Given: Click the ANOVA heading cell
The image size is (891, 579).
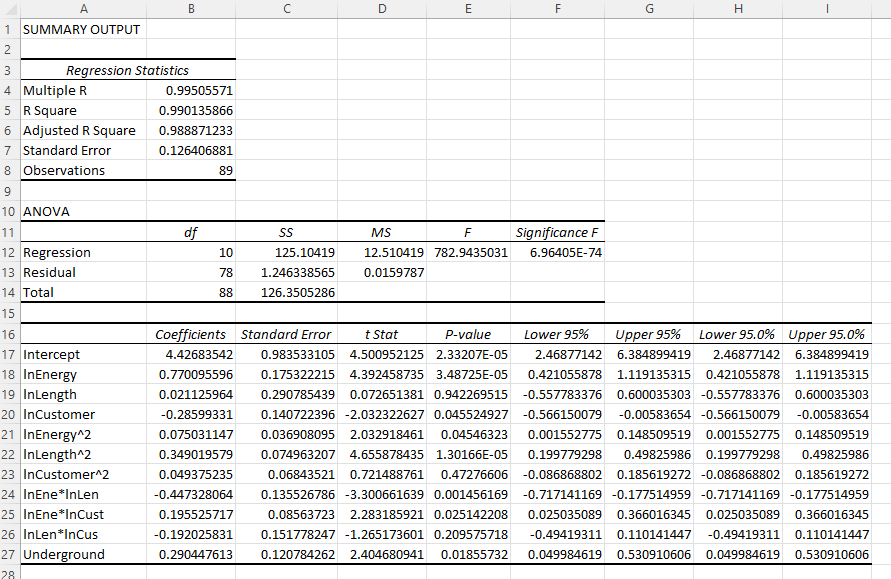Looking at the screenshot, I should pos(84,211).
